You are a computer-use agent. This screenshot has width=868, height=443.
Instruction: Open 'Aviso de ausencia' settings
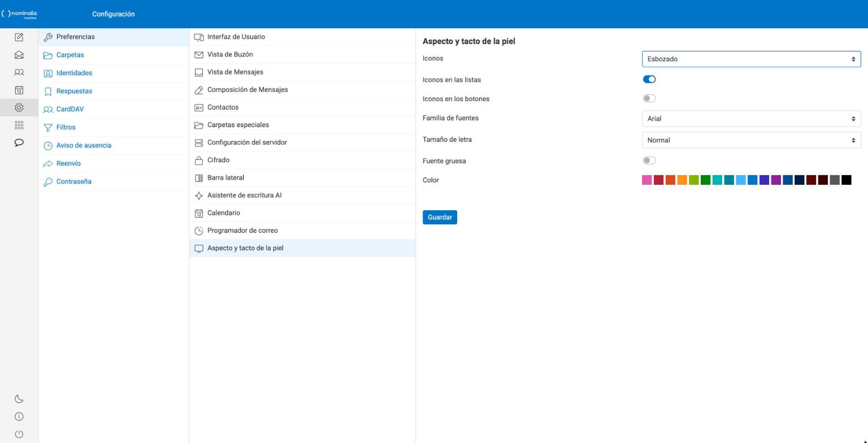pyautogui.click(x=114, y=146)
